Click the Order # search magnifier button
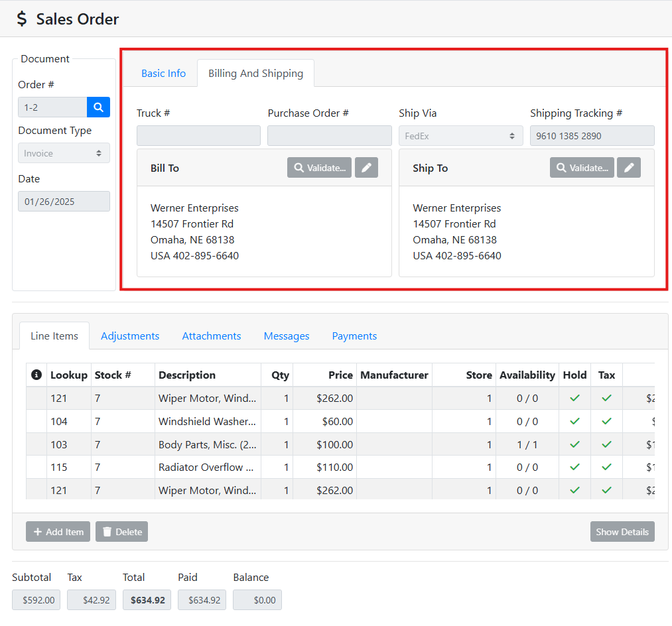Screen dimensions: 672x626 (98, 107)
